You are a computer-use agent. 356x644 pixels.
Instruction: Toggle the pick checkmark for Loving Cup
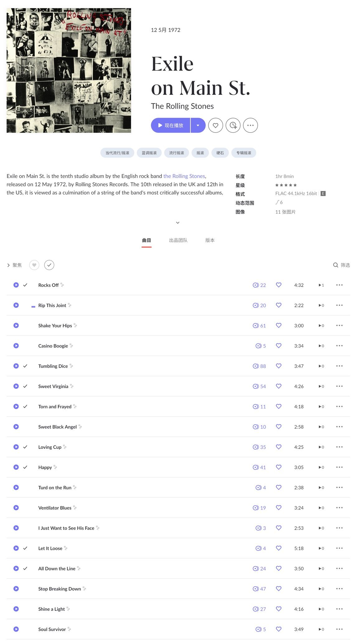(x=25, y=447)
